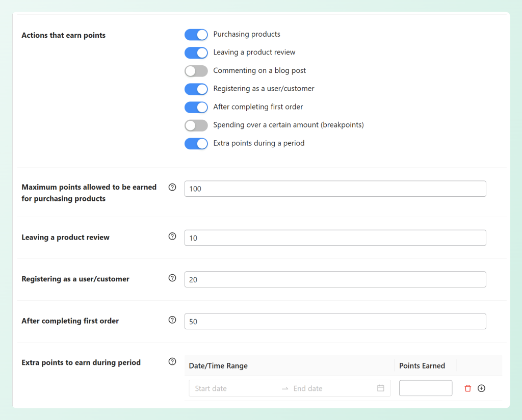Screen dimensions: 522x420
Task: Select the first order points field showing 50
Action: [335, 321]
